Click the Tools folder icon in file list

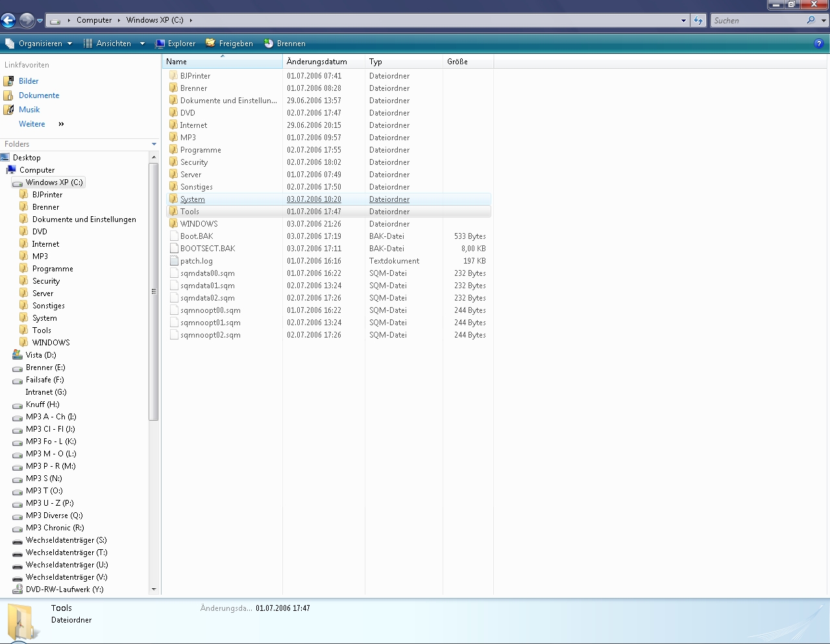(173, 211)
